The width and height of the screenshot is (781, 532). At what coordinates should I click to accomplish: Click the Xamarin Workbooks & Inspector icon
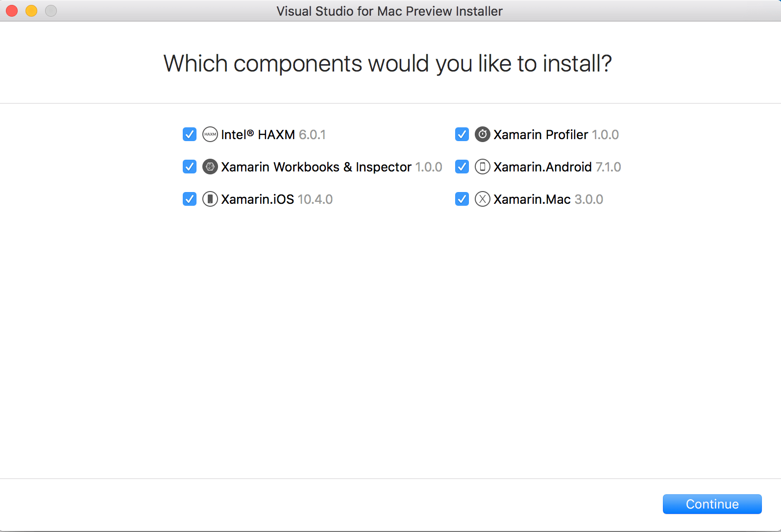(x=210, y=167)
